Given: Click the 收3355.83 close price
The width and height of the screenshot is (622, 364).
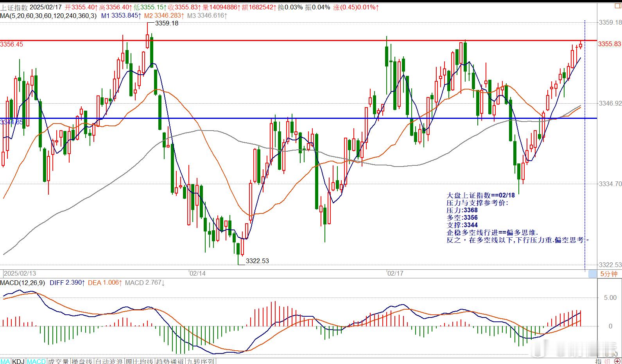Looking at the screenshot, I should [x=185, y=7].
